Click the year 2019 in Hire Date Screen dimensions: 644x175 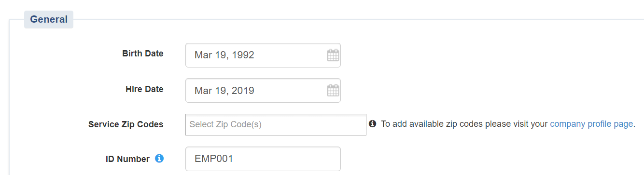243,90
